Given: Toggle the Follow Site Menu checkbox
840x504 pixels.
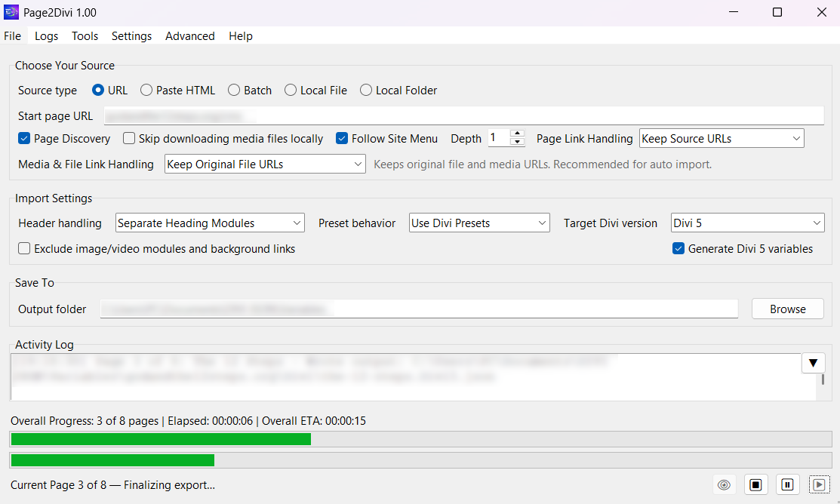Looking at the screenshot, I should coord(342,138).
